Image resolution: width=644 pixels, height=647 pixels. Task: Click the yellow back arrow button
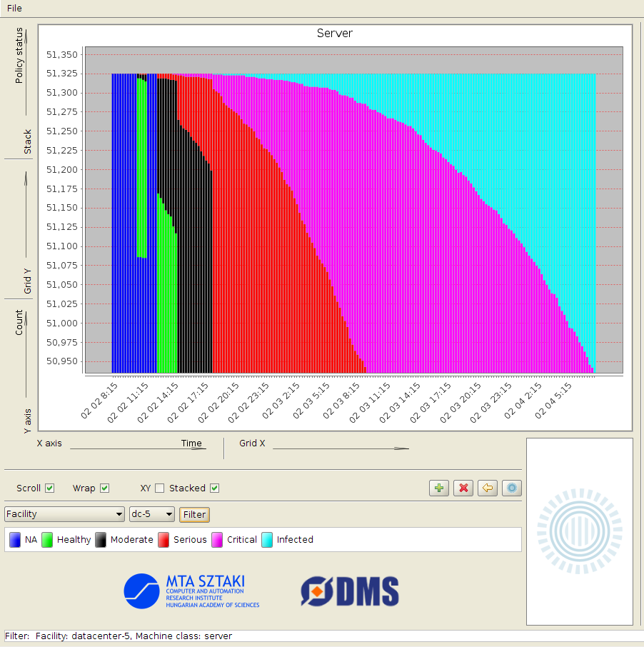pyautogui.click(x=488, y=488)
